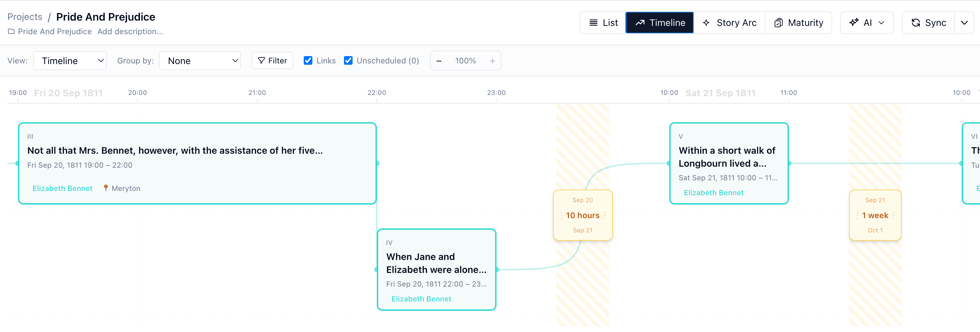Click the Sat 21 Sep 1811 date header
The image size is (980, 332).
point(720,93)
